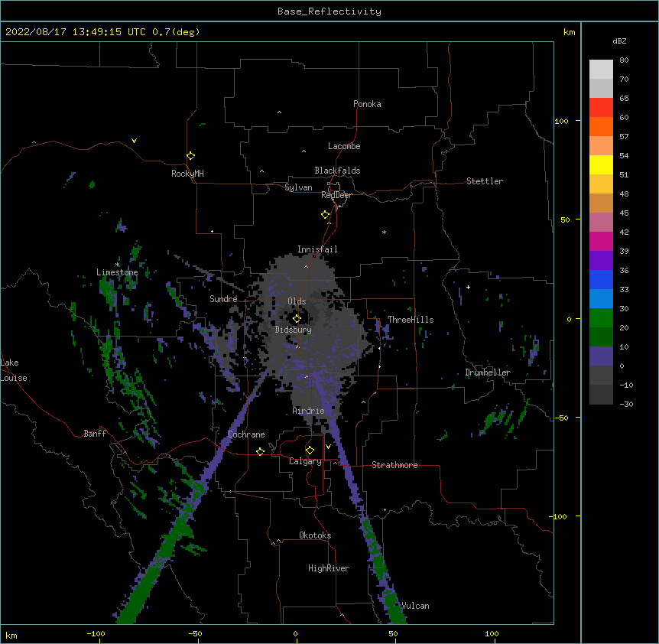Click the Strathmore city label
Viewport: 659px width, 644px height.
[x=394, y=465]
